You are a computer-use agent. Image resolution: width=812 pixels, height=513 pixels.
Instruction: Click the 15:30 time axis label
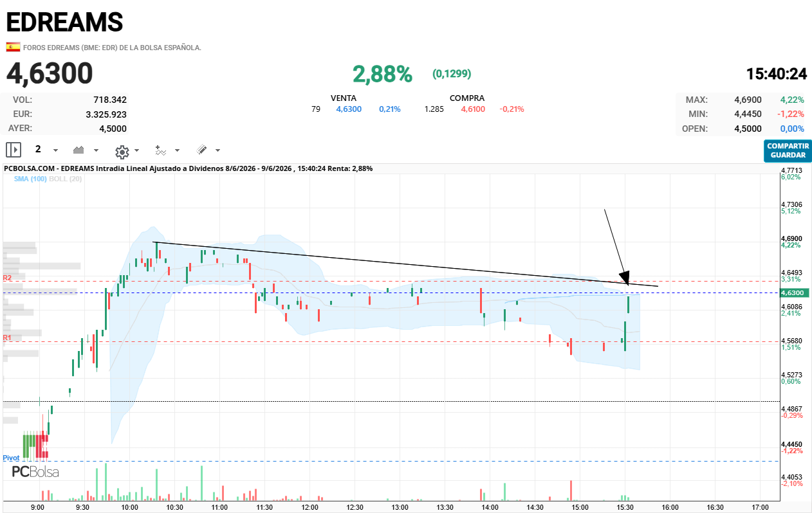(x=625, y=507)
